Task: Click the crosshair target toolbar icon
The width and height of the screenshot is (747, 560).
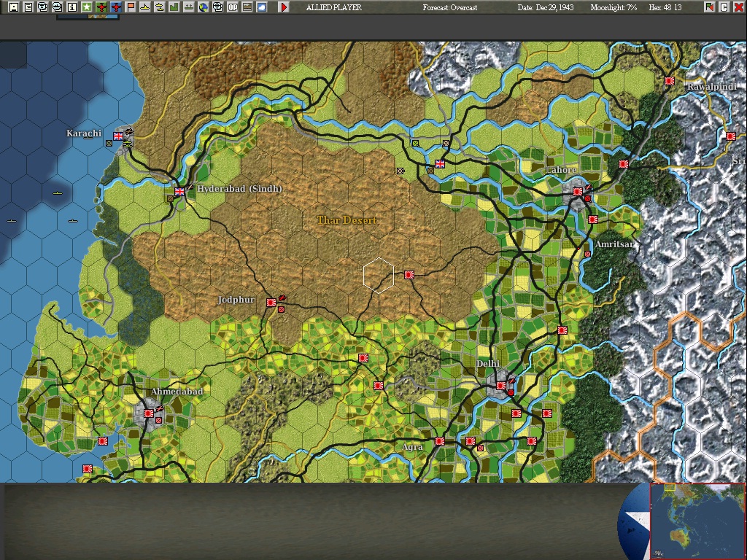Action: [217, 7]
